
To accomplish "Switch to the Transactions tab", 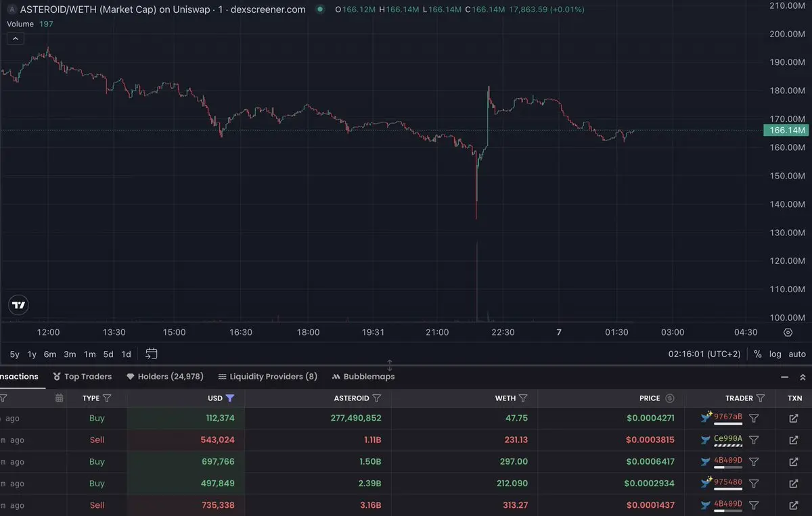I will (19, 377).
